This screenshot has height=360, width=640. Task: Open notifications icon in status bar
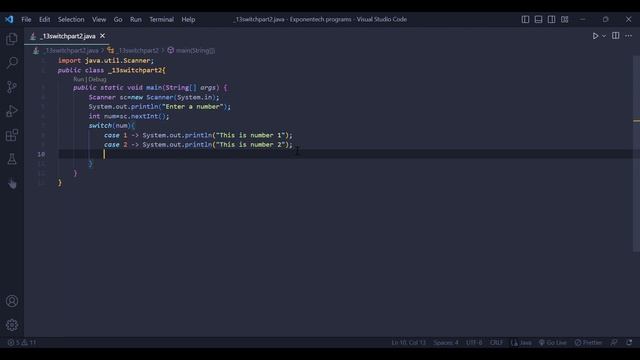pos(629,342)
